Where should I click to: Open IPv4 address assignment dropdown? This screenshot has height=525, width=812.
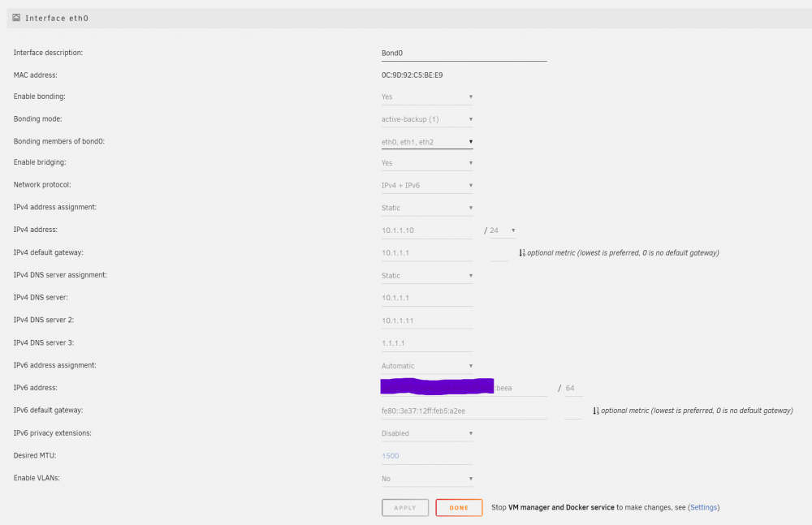[x=427, y=208]
